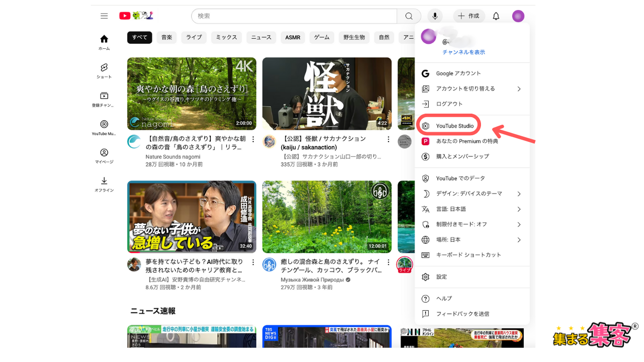Expand 場所: 日本 submenu
Viewport: 644px width, 362px height.
(472, 240)
